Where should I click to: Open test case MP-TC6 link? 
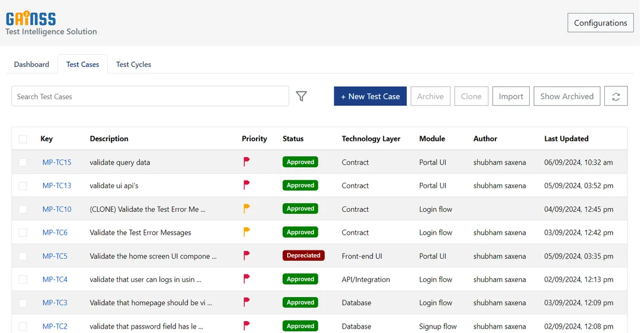pos(55,233)
